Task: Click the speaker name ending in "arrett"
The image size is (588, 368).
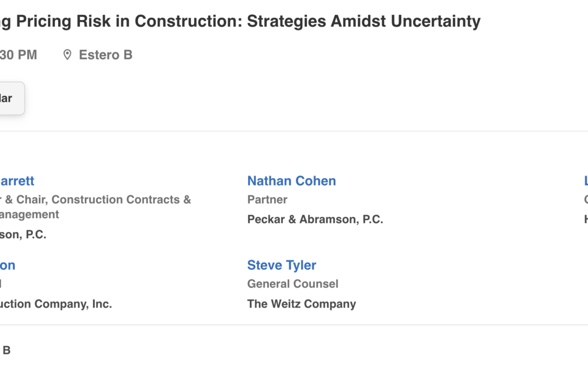Action: tap(17, 181)
